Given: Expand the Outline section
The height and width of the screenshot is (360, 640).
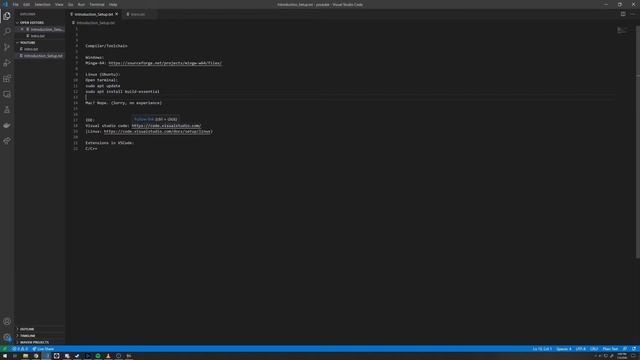Looking at the screenshot, I should [40, 329].
